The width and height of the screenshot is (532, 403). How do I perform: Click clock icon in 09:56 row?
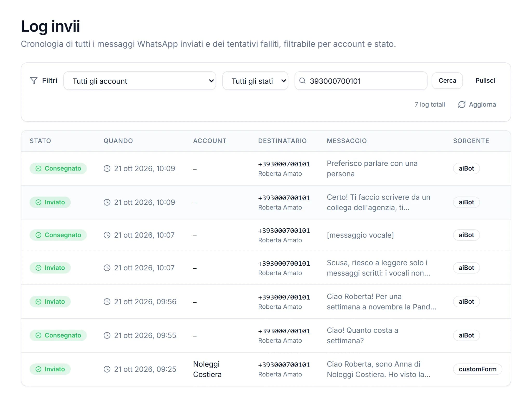click(x=107, y=302)
